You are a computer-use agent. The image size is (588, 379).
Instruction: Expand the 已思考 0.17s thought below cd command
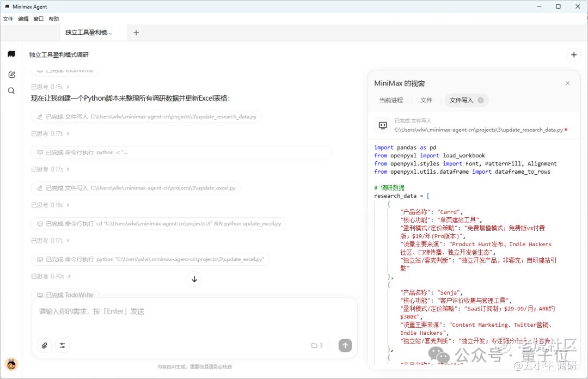(x=50, y=241)
